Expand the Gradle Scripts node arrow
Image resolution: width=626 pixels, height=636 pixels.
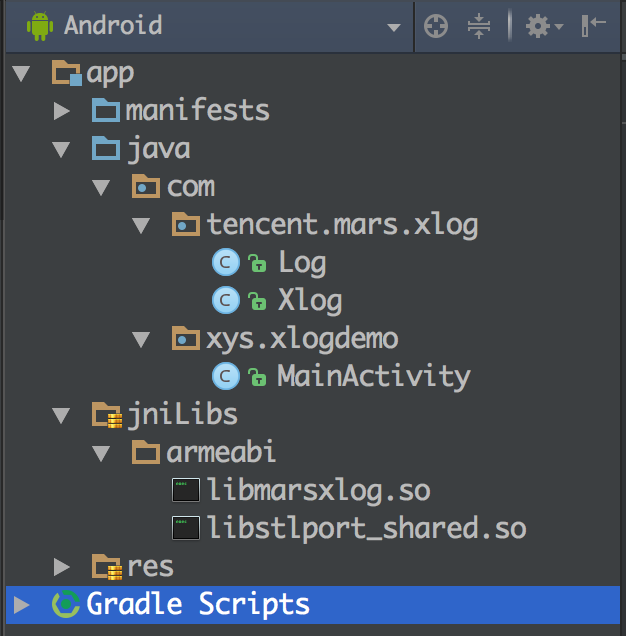point(22,605)
